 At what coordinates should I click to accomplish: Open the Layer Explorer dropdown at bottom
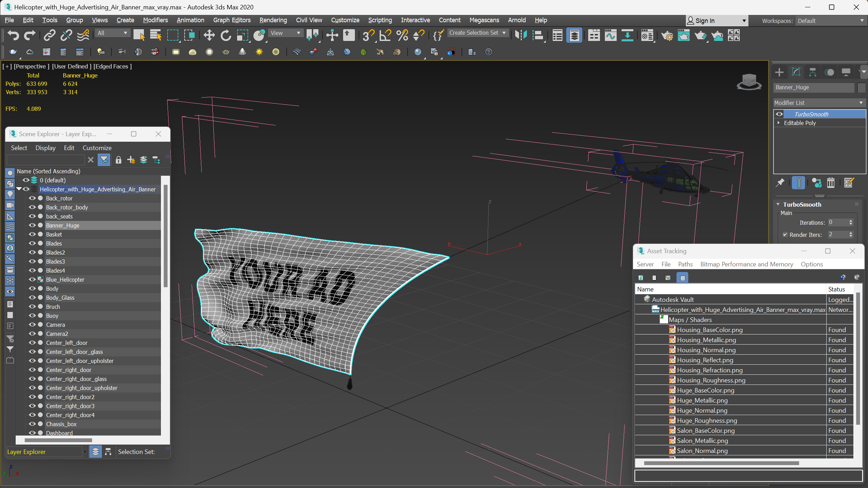(84, 452)
